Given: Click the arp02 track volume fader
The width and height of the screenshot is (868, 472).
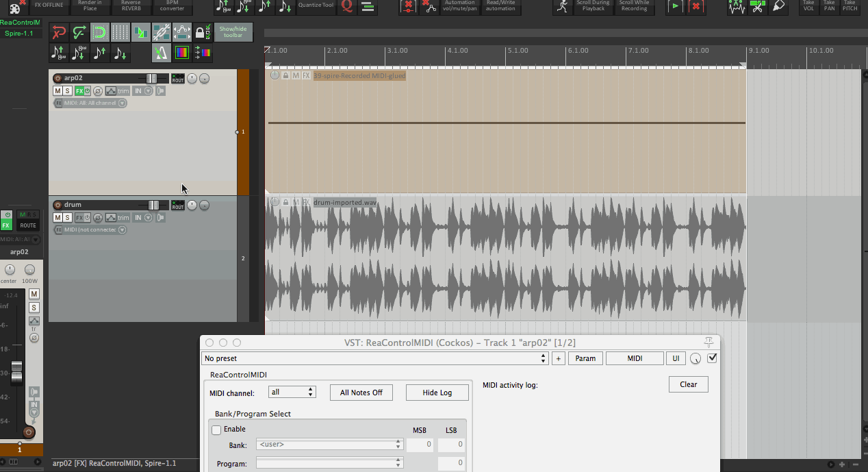Looking at the screenshot, I should (x=152, y=79).
